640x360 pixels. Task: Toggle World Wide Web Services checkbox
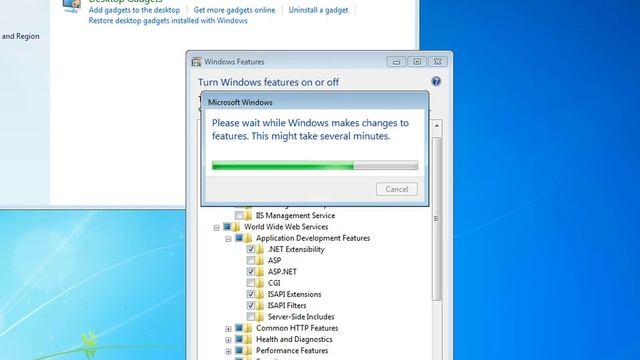[227, 227]
